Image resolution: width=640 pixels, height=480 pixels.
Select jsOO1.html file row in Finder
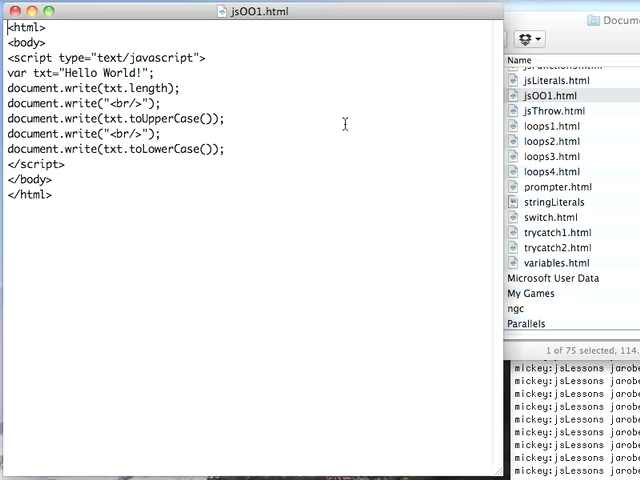tap(571, 96)
